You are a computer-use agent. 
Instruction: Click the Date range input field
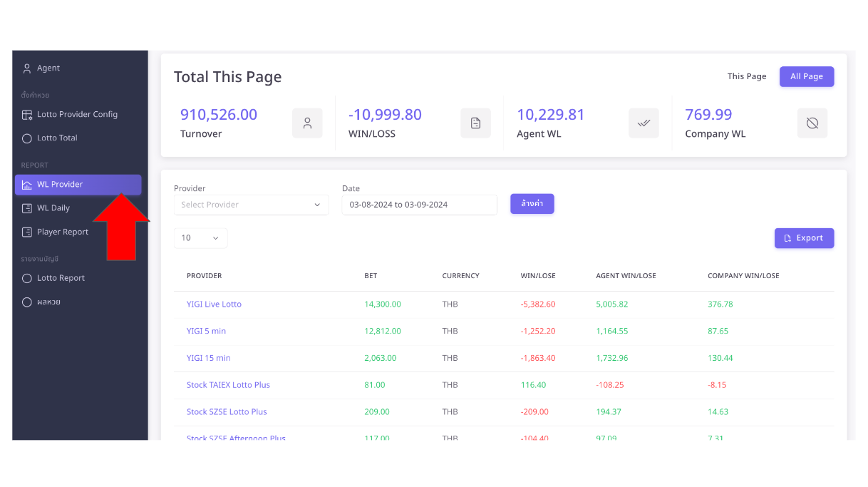pos(419,205)
